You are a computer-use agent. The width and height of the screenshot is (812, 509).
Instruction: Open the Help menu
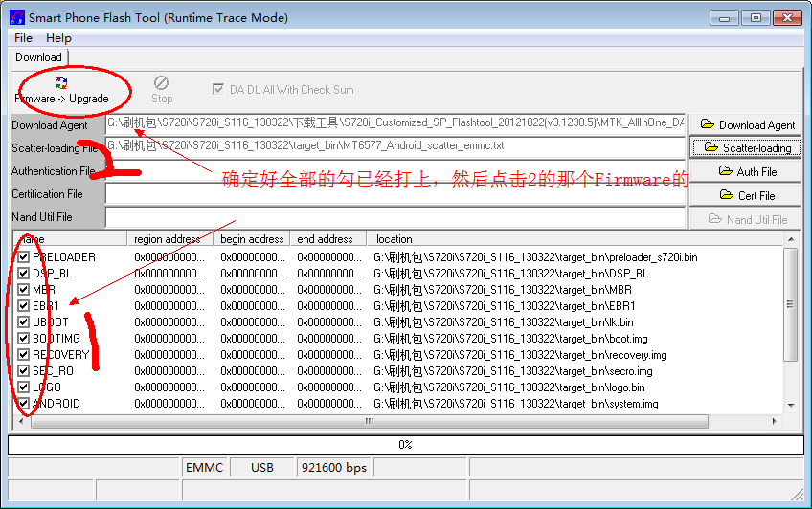pyautogui.click(x=58, y=37)
